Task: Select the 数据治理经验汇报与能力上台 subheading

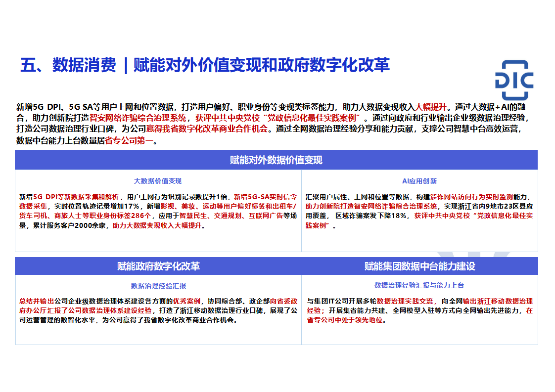Action: click(419, 286)
